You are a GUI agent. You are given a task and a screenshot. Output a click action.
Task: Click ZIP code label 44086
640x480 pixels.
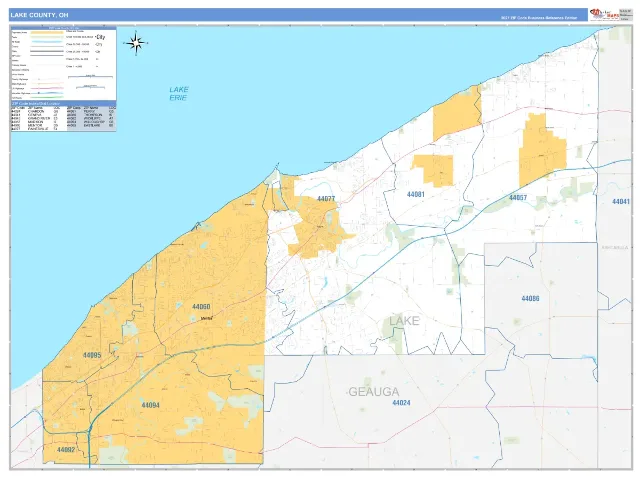click(x=530, y=298)
